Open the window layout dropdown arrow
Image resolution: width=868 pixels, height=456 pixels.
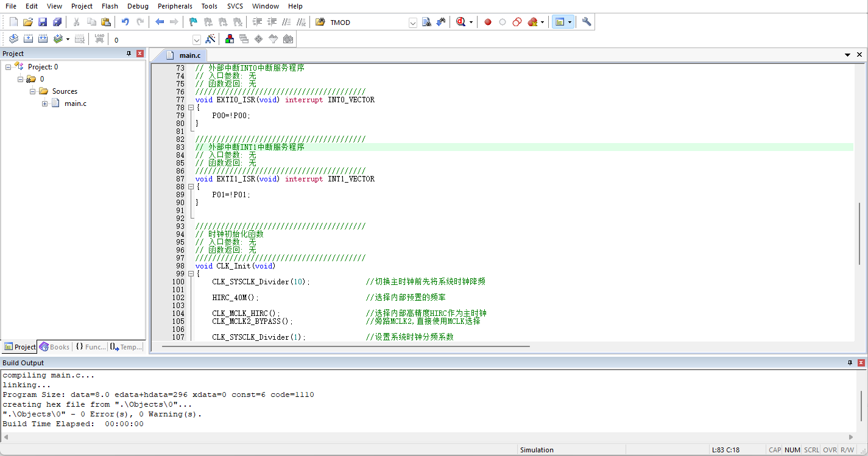[570, 23]
